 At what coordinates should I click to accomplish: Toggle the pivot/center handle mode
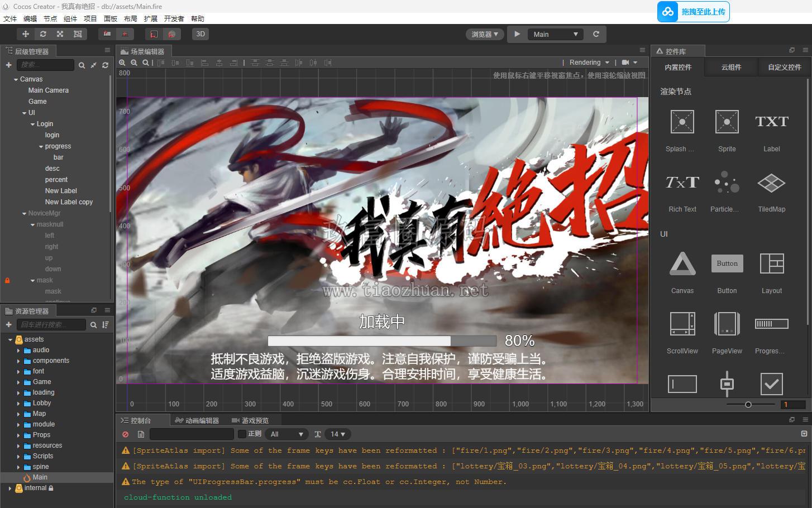click(107, 34)
